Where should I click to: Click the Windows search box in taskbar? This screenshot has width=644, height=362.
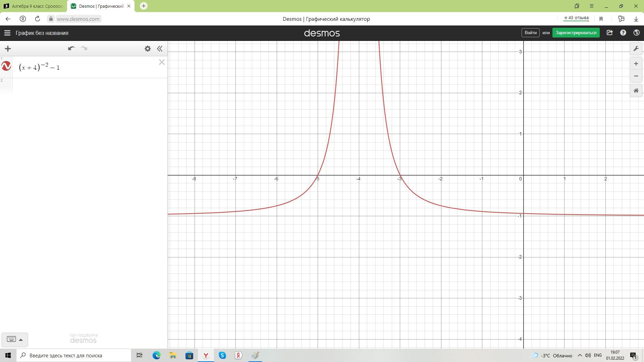(x=74, y=355)
